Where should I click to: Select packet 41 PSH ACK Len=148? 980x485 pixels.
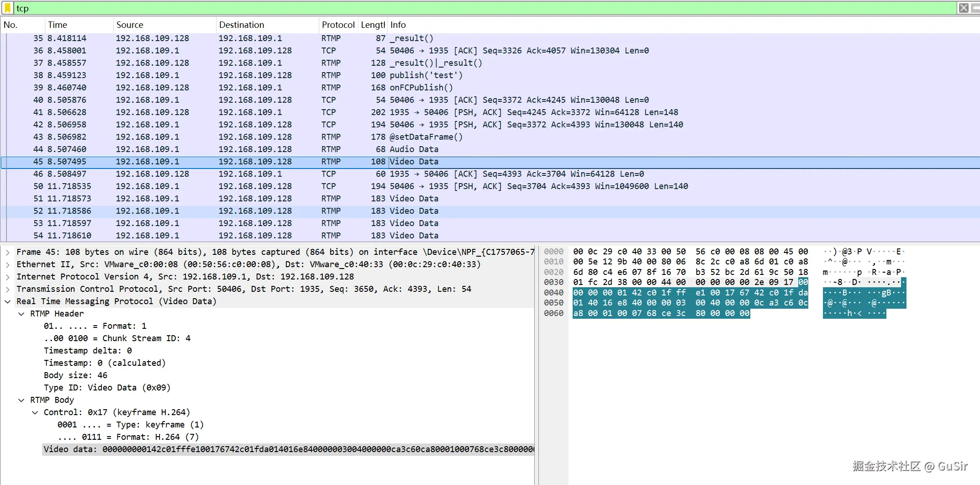(x=490, y=112)
